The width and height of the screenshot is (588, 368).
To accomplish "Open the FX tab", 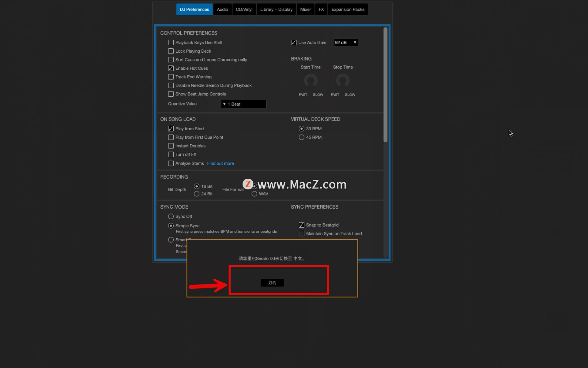I will pyautogui.click(x=321, y=9).
